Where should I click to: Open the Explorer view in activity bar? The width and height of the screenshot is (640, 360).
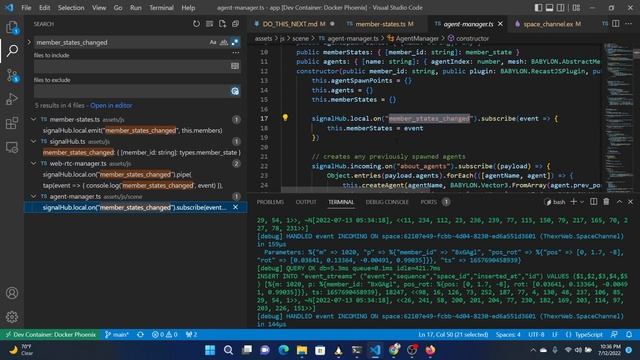[12, 27]
